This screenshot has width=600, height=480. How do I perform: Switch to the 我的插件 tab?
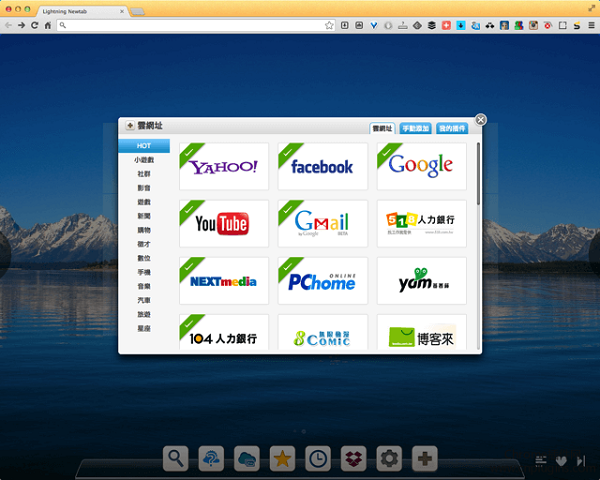point(452,129)
